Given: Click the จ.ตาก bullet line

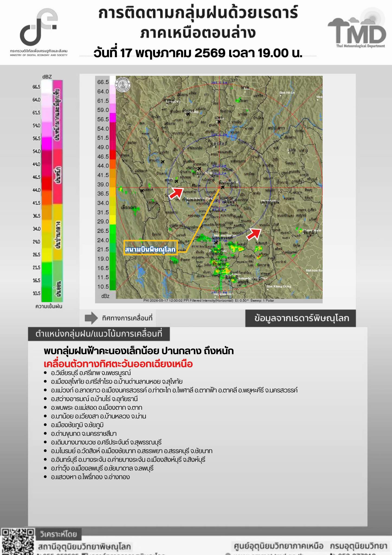Looking at the screenshot, I should (96, 408).
